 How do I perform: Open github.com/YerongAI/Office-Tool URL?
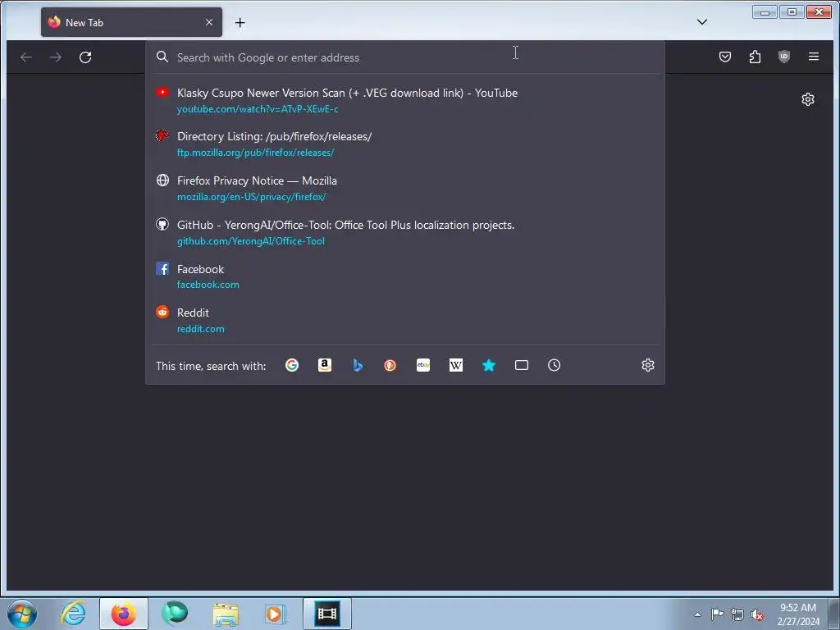click(251, 241)
